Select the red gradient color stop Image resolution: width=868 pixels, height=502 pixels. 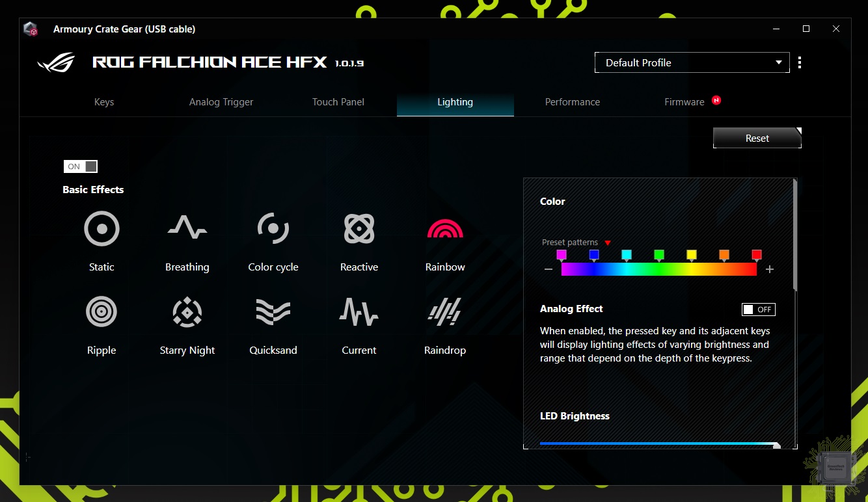click(757, 255)
